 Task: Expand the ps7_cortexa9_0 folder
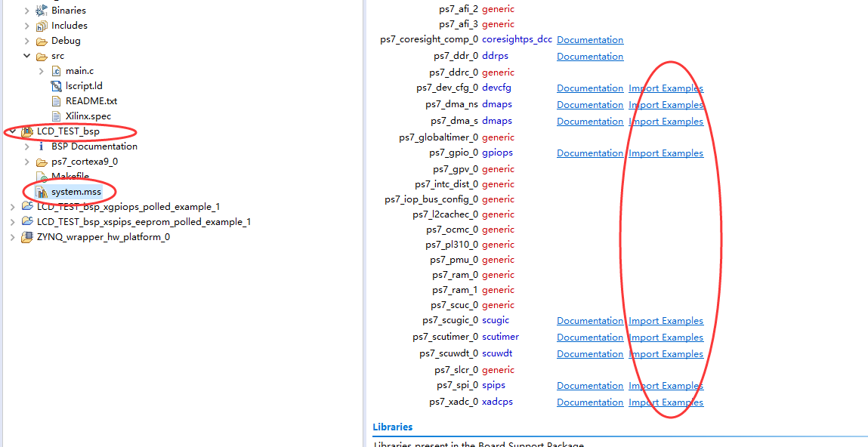[x=27, y=162]
